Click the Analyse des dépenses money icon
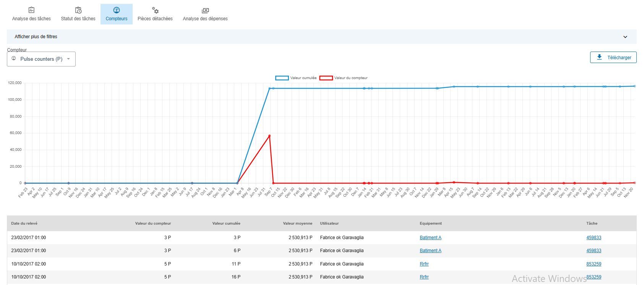This screenshot has height=285, width=644. pyautogui.click(x=205, y=10)
